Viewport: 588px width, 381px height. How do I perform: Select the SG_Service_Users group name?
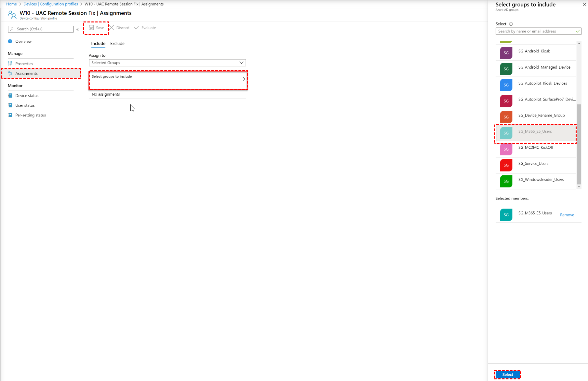point(533,164)
